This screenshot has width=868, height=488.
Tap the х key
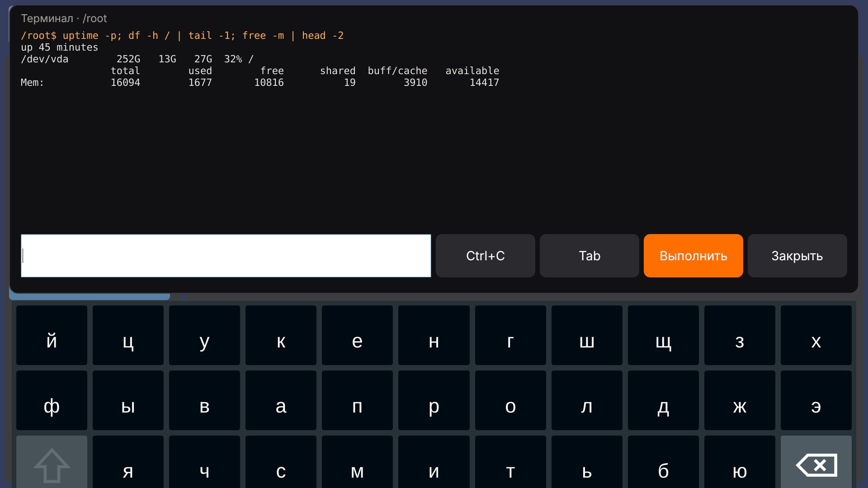(x=816, y=335)
